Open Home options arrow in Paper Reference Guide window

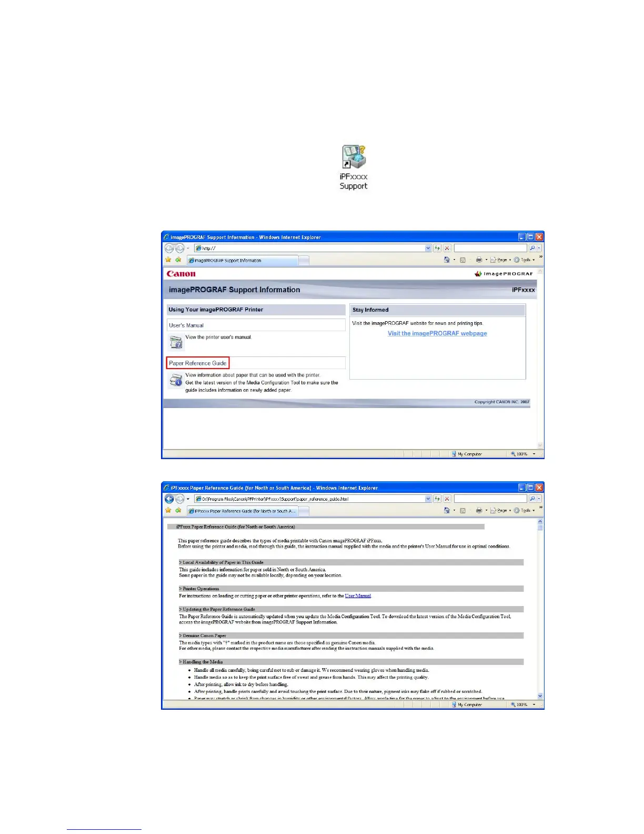454,510
